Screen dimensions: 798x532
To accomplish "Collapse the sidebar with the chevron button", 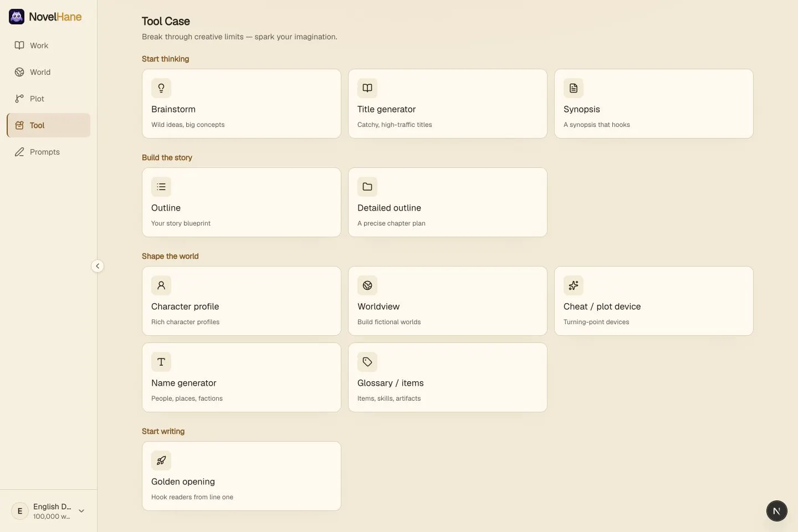I will (98, 266).
